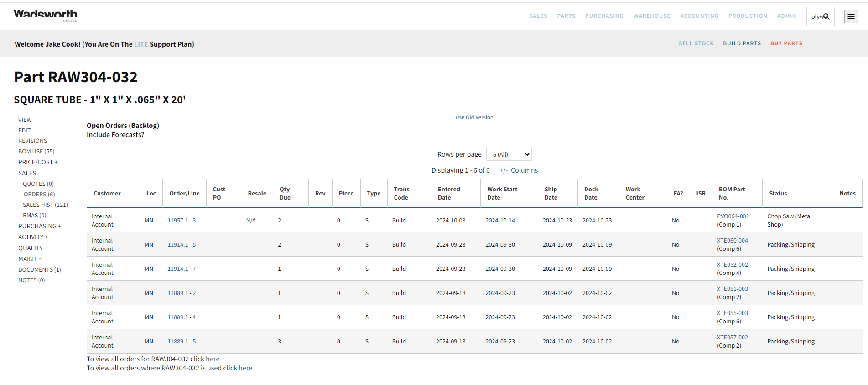868x385 pixels.
Task: Open the ACCOUNTING top menu
Action: coord(699,16)
